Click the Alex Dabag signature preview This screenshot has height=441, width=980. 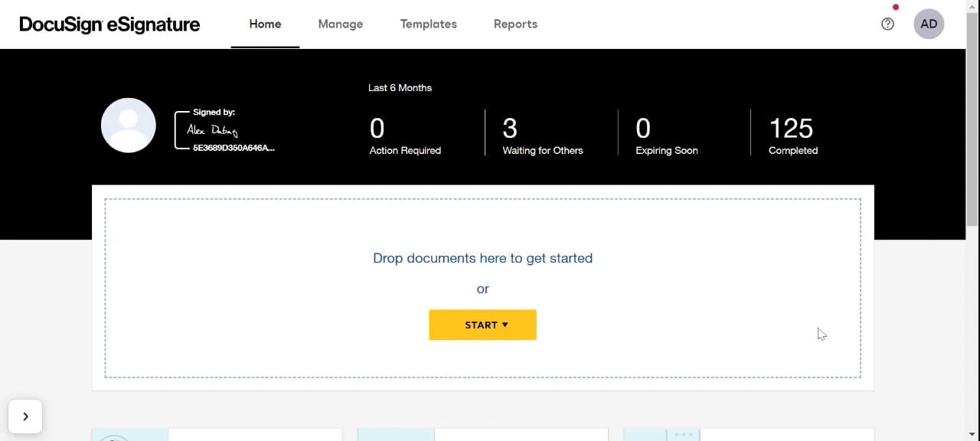225,130
